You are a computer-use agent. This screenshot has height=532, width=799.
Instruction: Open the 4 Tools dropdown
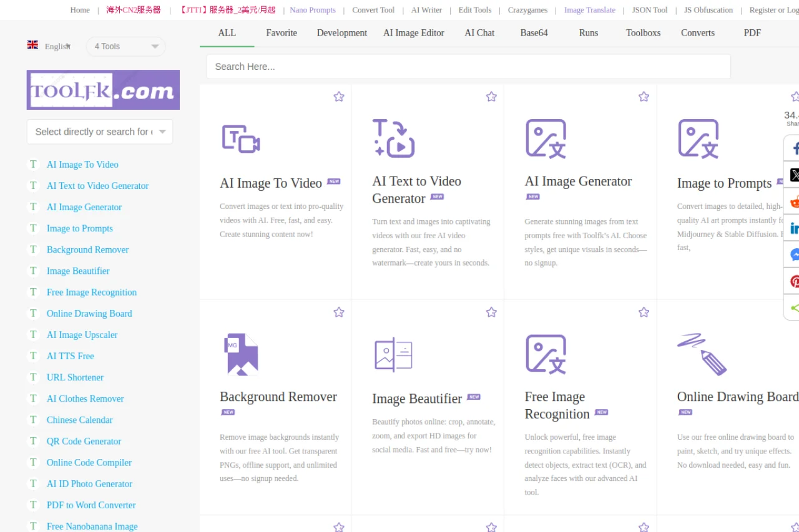(126, 46)
